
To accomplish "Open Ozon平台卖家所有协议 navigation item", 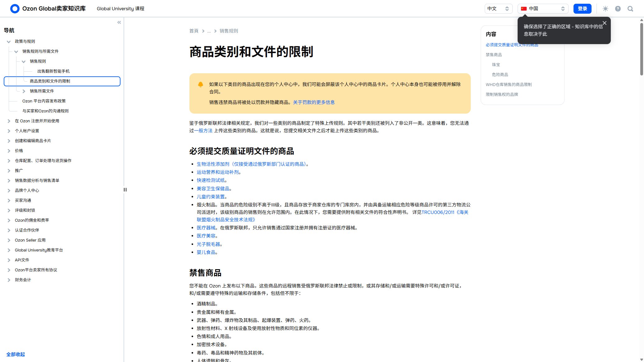I will pyautogui.click(x=36, y=270).
